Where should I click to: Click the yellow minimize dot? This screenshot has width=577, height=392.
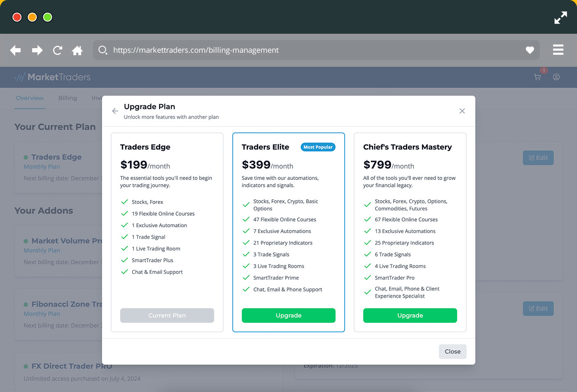[x=32, y=17]
